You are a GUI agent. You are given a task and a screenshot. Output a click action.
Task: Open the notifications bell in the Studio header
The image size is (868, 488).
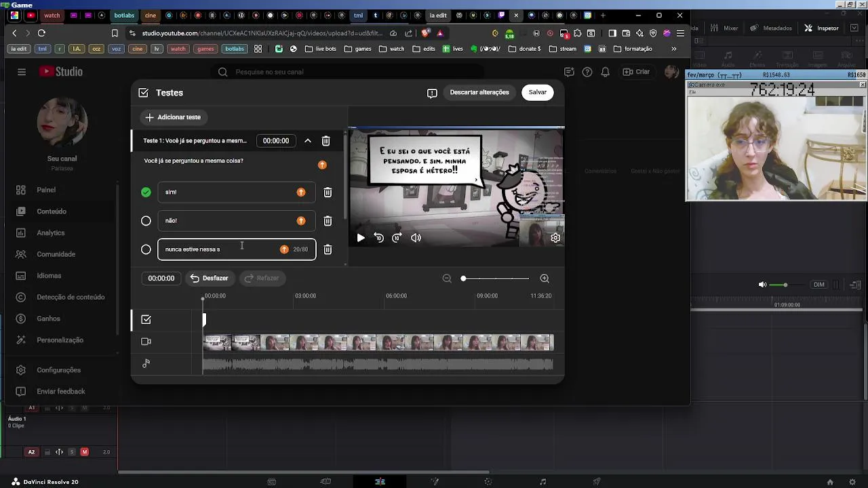pos(606,72)
